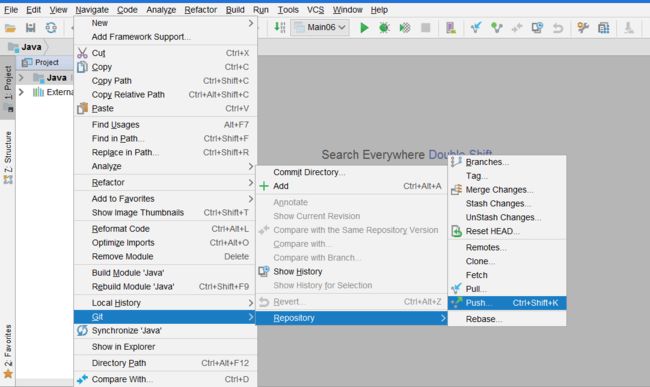Viewport: 650px width, 387px height.
Task: Choose Copy Relative Path
Action: pos(165,94)
